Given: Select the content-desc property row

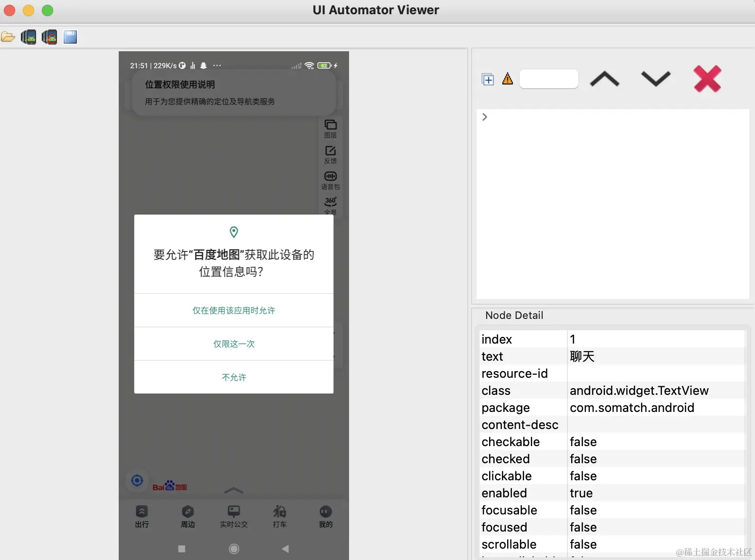Looking at the screenshot, I should (612, 424).
